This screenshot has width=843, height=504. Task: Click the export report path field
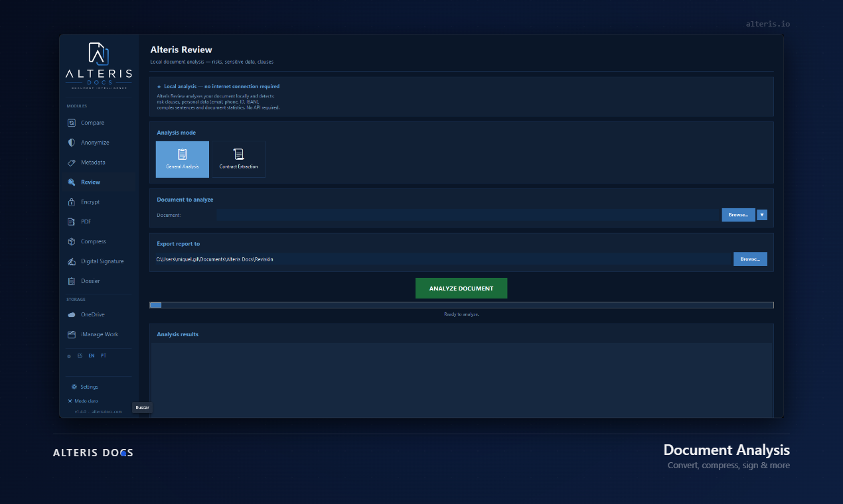coord(441,259)
